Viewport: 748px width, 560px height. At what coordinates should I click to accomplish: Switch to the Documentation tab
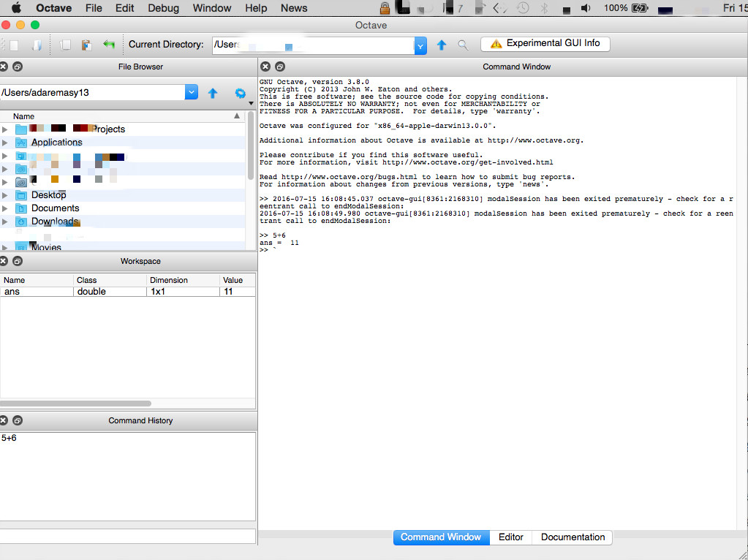(573, 537)
